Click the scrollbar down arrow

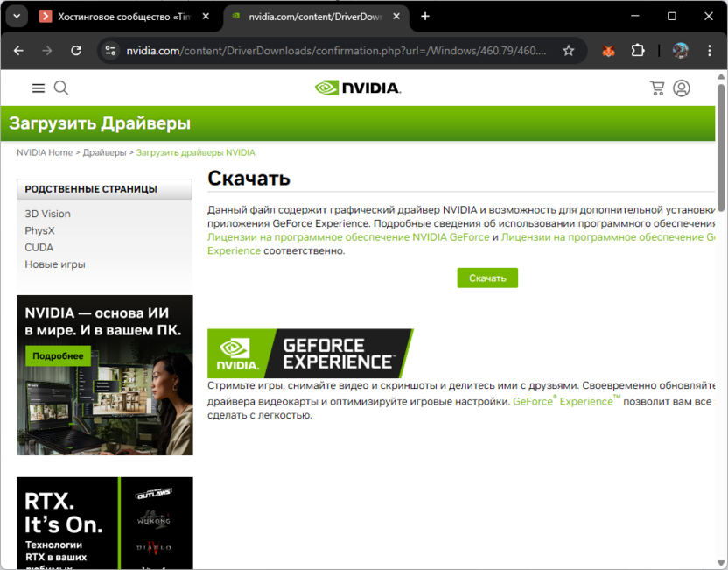click(721, 564)
